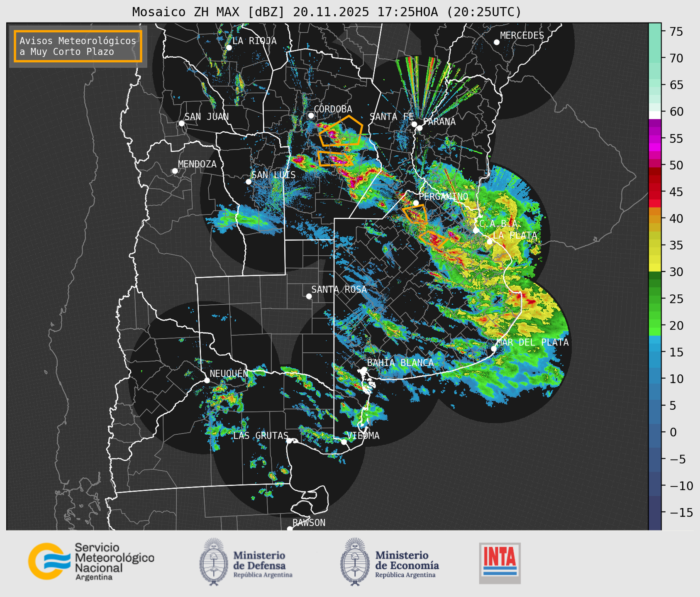Click the Ministerio de Economía crest
This screenshot has height=597, width=700.
pyautogui.click(x=355, y=562)
